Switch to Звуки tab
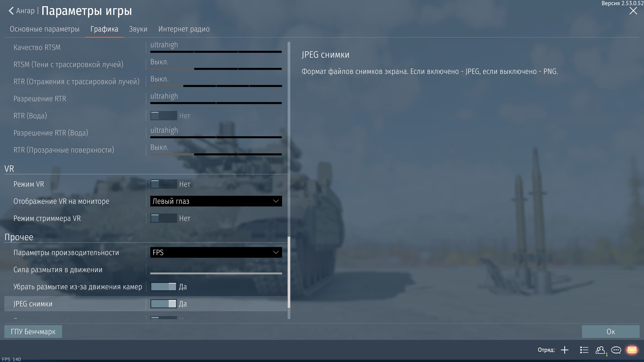The image size is (644, 362). (x=138, y=29)
